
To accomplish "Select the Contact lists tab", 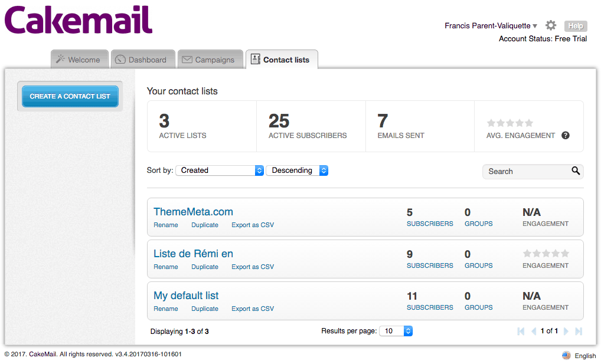I will pyautogui.click(x=282, y=60).
